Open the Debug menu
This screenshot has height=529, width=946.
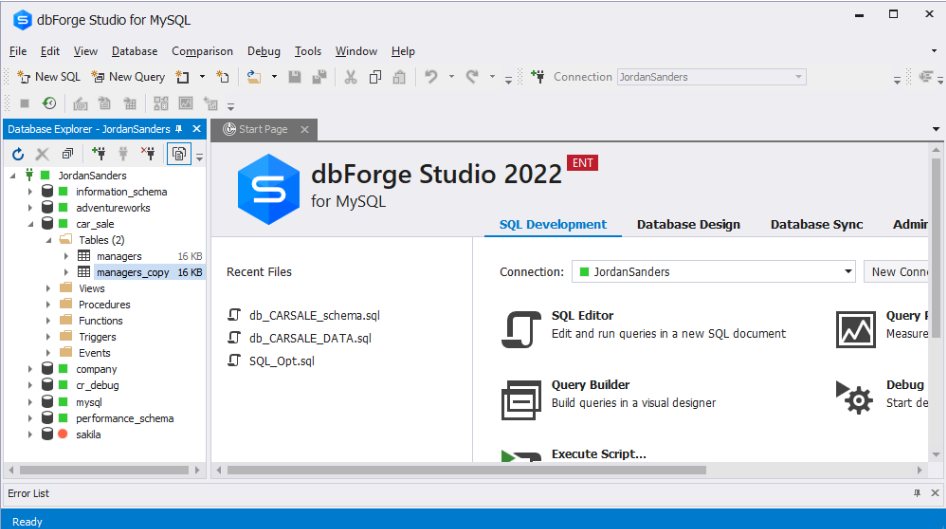(264, 51)
